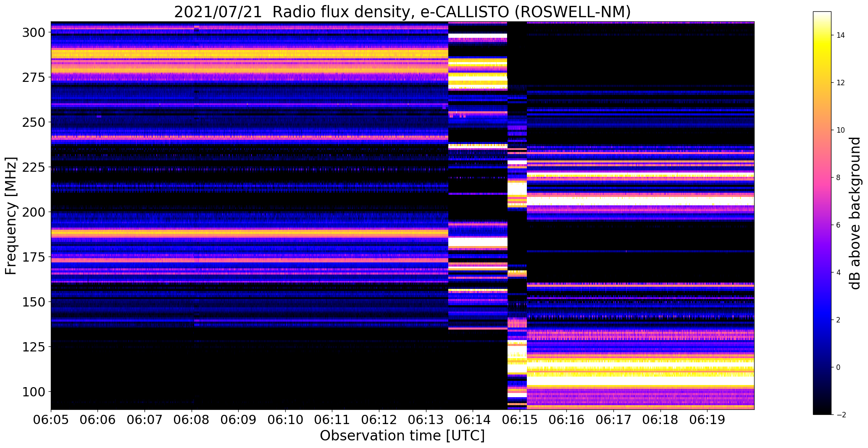Click the colorbar tick value 2
Viewport: 868px width, 448px height.
tap(838, 320)
